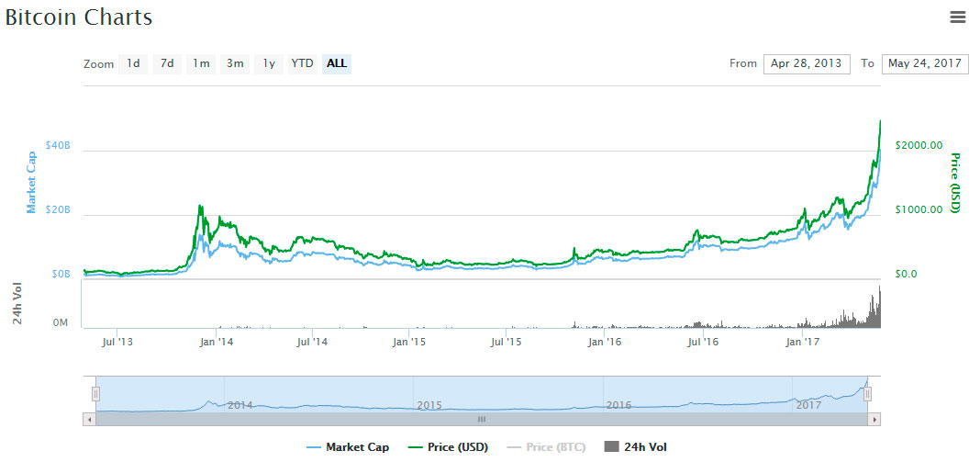Viewport: 980px width, 462px height.
Task: Click the Jul '15 axis label
Action: (507, 343)
